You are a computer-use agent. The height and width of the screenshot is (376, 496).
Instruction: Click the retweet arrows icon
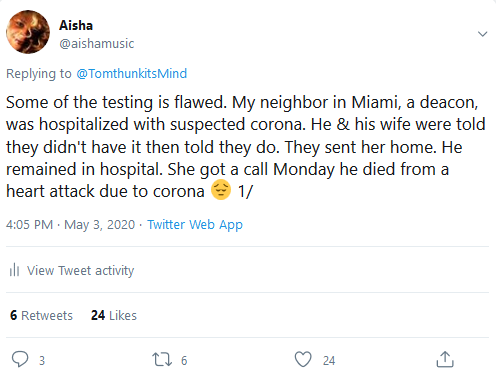162,360
